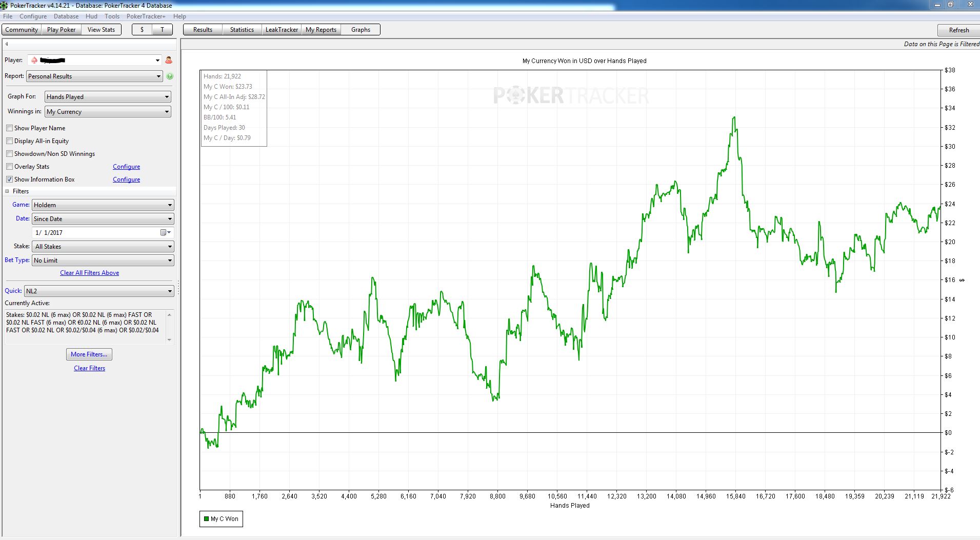This screenshot has height=540, width=980.
Task: Click the Currently Active stakes filter text
Action: click(83, 323)
